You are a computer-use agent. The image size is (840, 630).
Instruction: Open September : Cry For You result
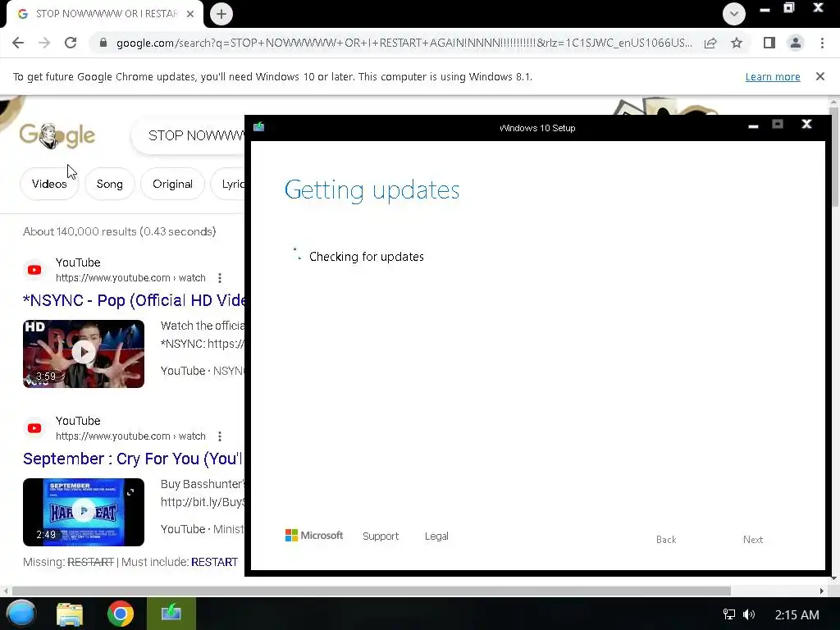(133, 459)
